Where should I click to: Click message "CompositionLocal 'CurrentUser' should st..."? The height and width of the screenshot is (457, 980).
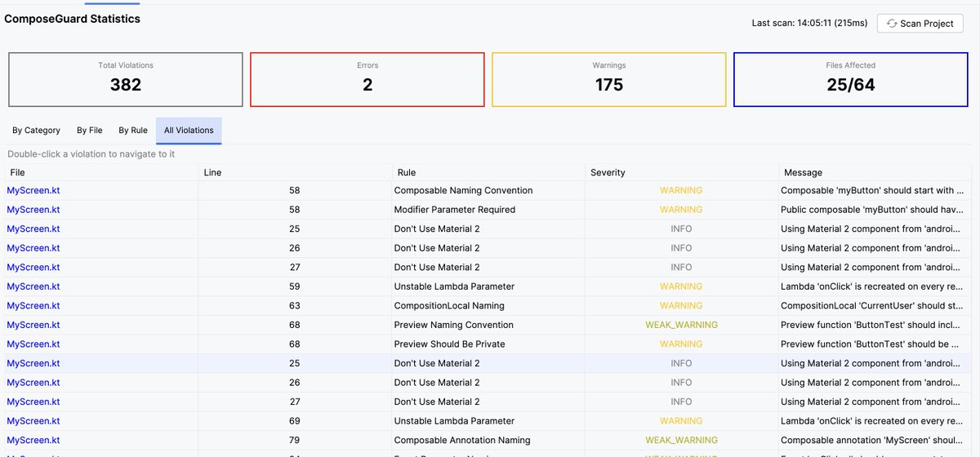[872, 306]
